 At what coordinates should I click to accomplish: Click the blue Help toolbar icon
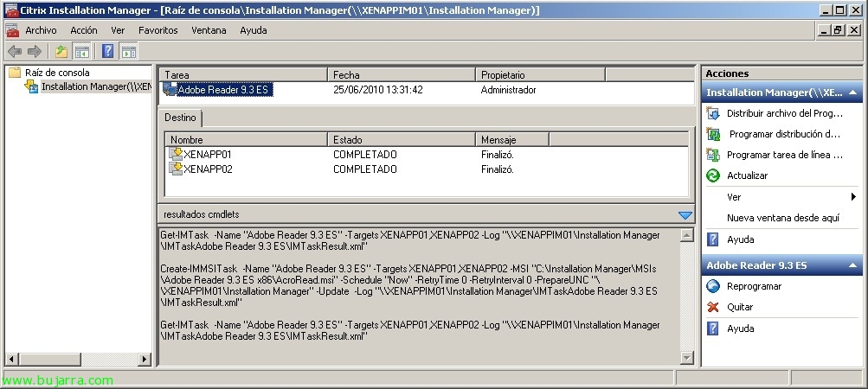pyautogui.click(x=108, y=52)
